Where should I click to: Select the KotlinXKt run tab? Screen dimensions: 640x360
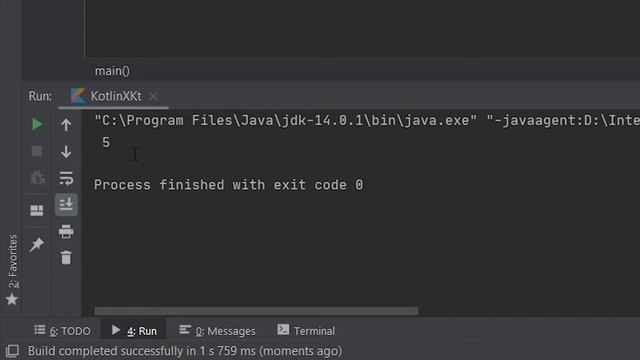click(x=113, y=96)
